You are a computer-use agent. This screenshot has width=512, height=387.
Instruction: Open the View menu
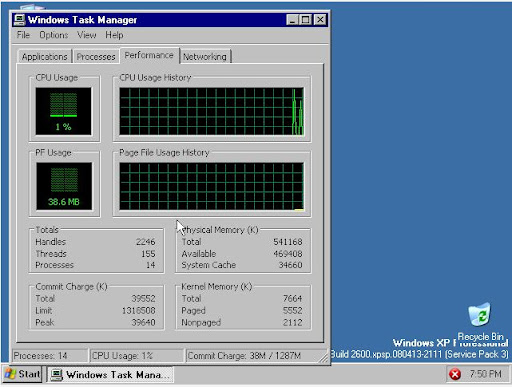(x=87, y=35)
